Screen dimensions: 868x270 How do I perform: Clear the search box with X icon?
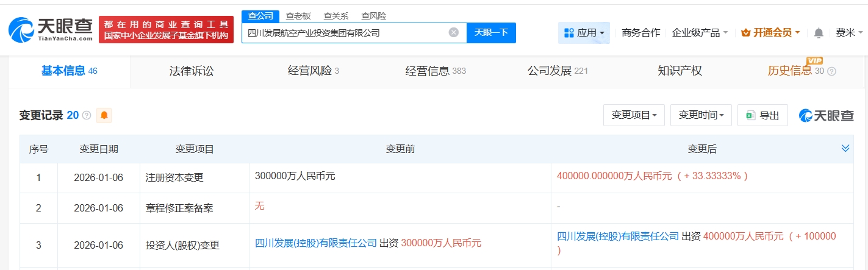tap(453, 33)
